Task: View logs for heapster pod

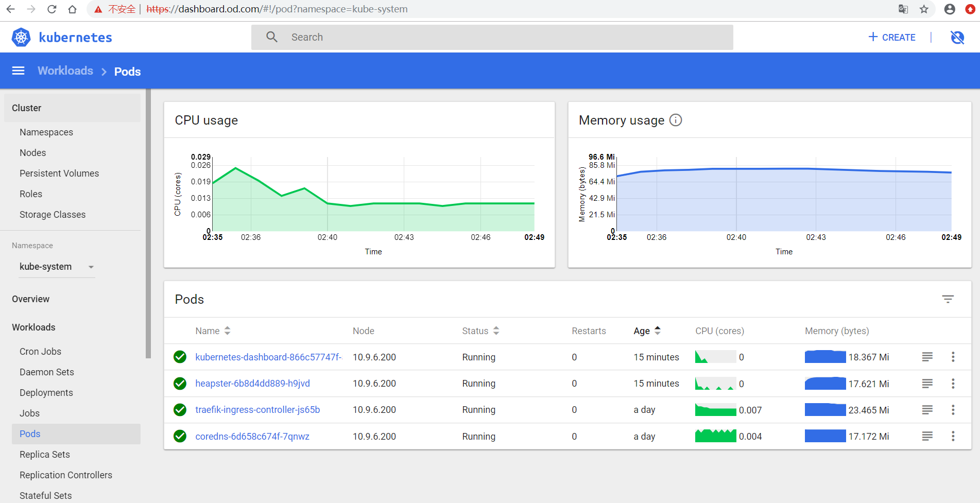Action: pos(927,384)
